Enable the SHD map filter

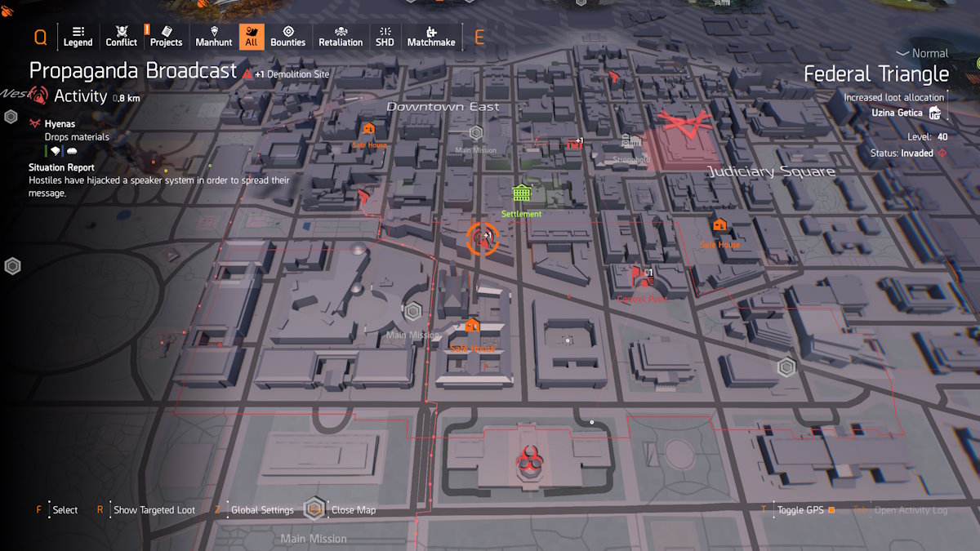tap(384, 36)
